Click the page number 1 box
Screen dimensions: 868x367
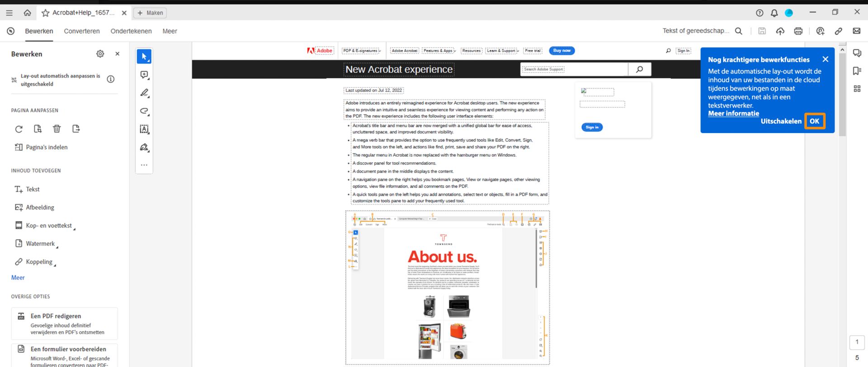(x=857, y=342)
